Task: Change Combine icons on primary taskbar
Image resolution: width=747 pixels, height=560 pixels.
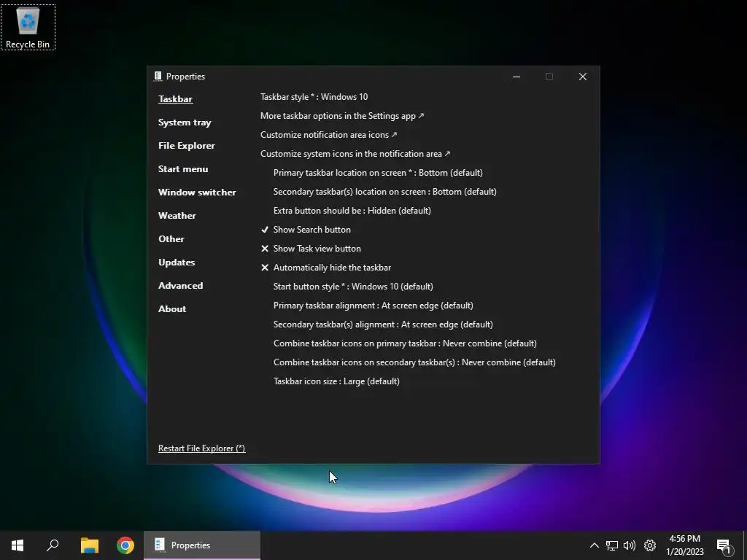Action: coord(405,343)
